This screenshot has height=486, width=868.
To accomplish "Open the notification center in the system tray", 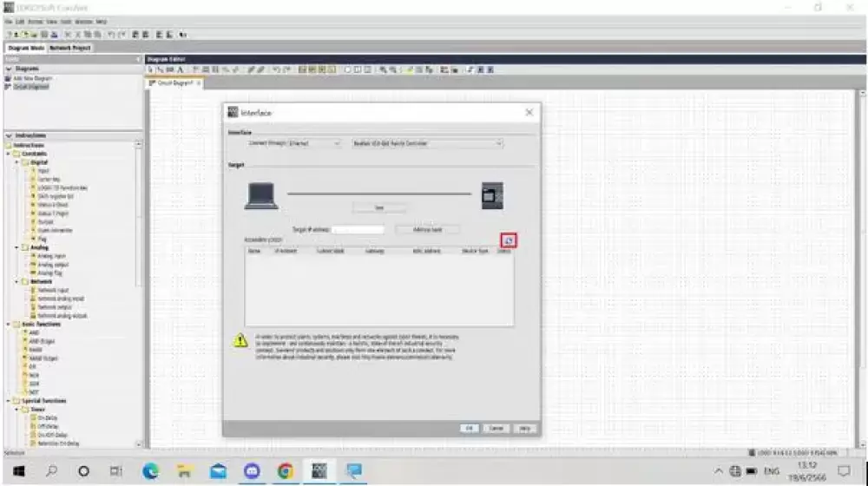I will point(844,471).
